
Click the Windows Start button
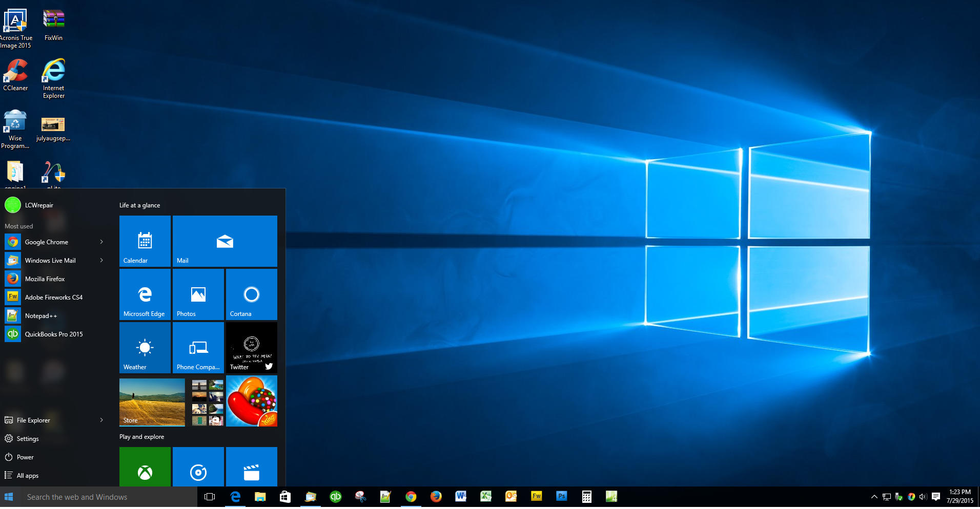(x=9, y=497)
